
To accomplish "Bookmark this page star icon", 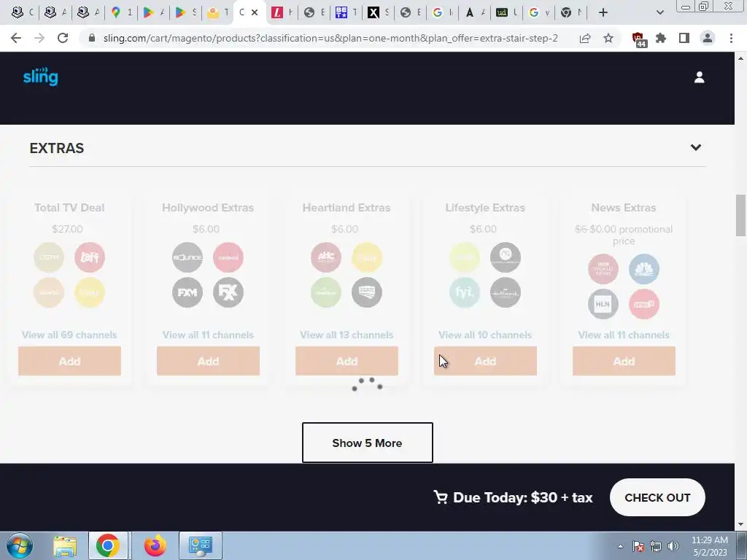I will coord(608,38).
